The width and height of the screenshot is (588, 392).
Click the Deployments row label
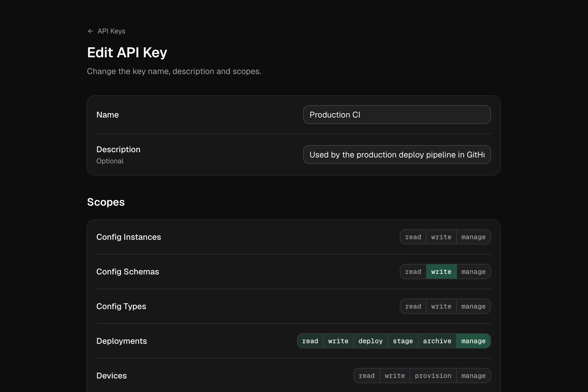pyautogui.click(x=122, y=341)
